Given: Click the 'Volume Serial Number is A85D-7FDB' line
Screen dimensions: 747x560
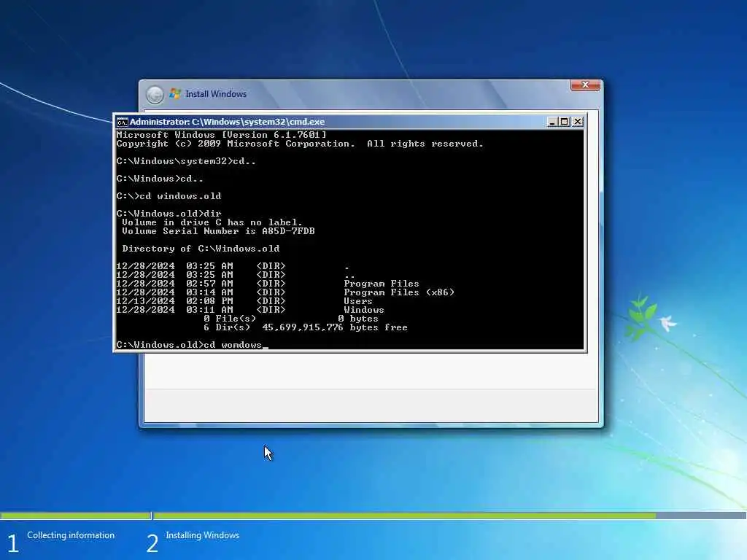Looking at the screenshot, I should pyautogui.click(x=218, y=231).
